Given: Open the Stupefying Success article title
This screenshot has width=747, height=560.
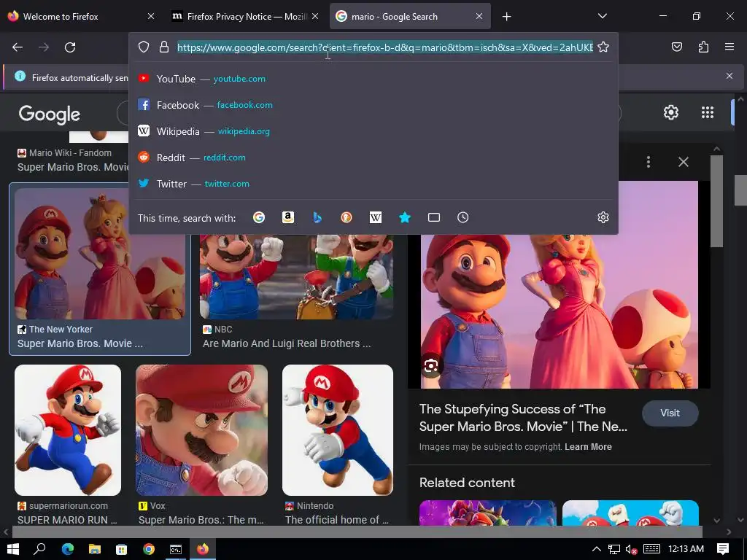Looking at the screenshot, I should tap(523, 418).
